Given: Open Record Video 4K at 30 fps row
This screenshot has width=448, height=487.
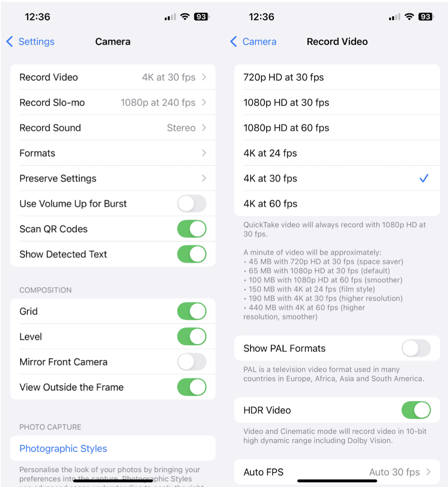Looking at the screenshot, I should (x=113, y=77).
